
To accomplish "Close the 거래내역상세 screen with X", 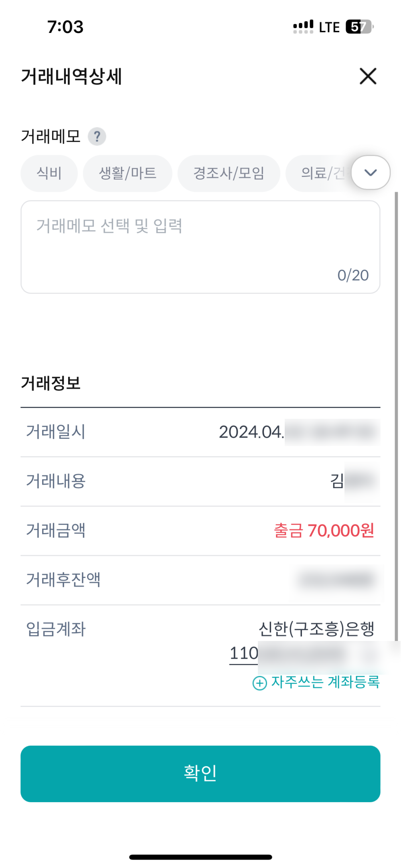I will [368, 76].
